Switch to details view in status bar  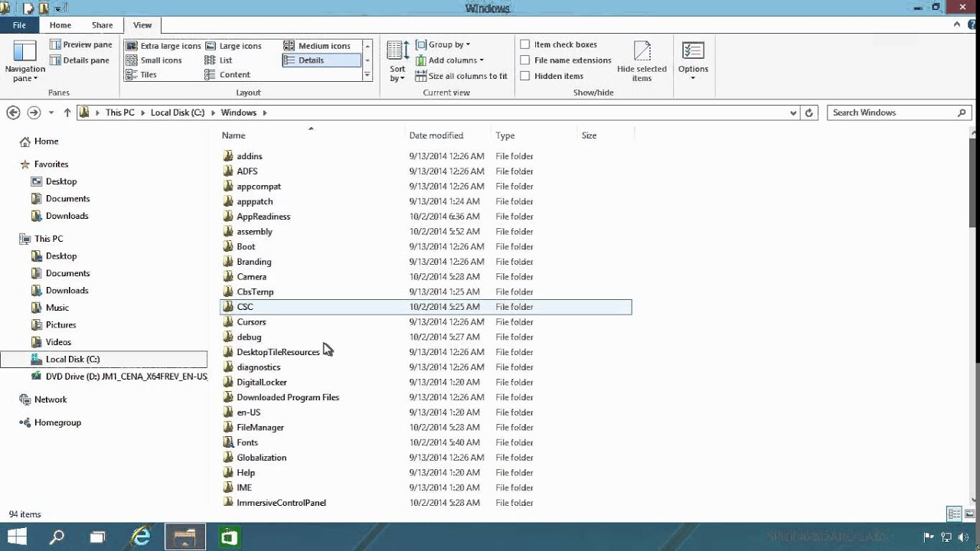tap(954, 514)
